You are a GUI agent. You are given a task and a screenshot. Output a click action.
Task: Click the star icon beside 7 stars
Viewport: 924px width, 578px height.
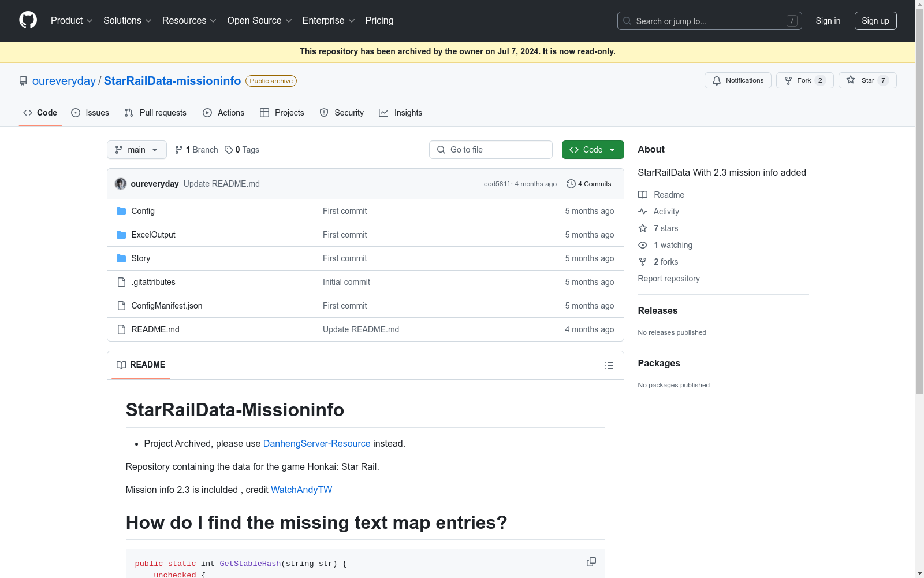643,228
